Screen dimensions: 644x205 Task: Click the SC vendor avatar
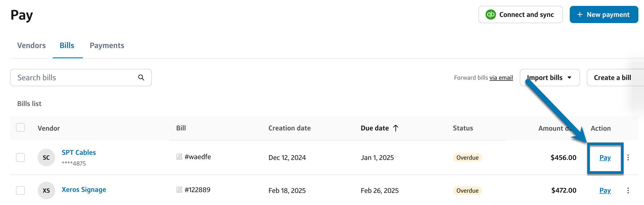pos(46,158)
